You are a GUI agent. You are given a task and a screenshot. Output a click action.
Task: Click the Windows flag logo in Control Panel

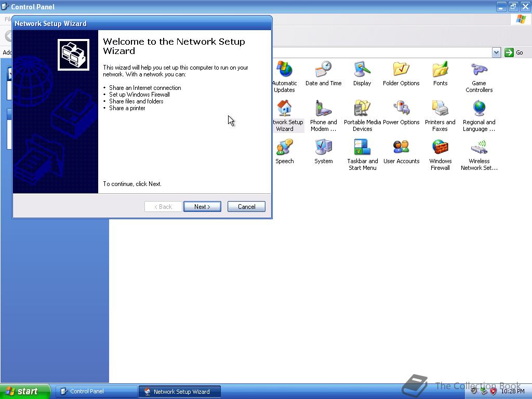coord(521,19)
